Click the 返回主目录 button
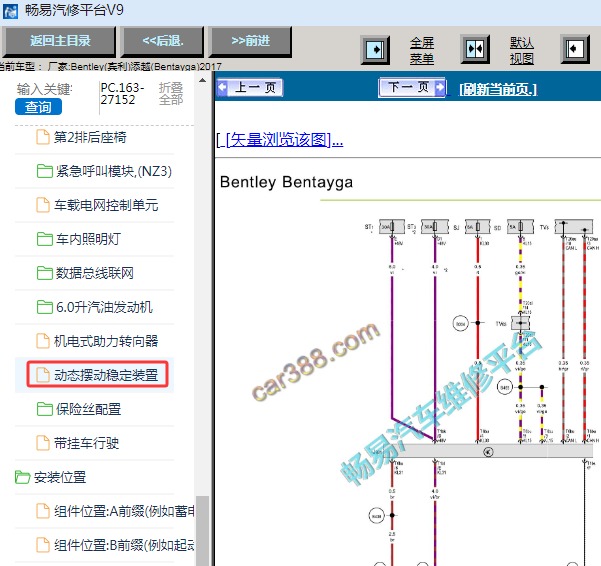The image size is (601, 566). (59, 41)
